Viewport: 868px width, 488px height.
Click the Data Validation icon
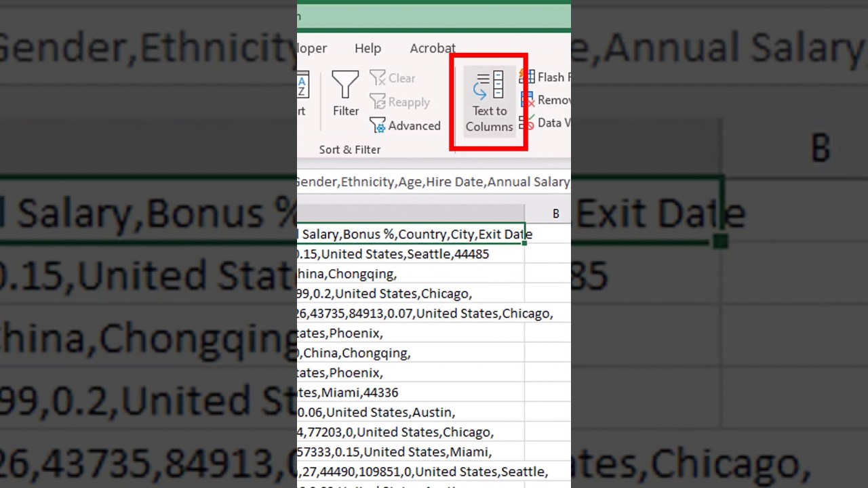pos(527,123)
